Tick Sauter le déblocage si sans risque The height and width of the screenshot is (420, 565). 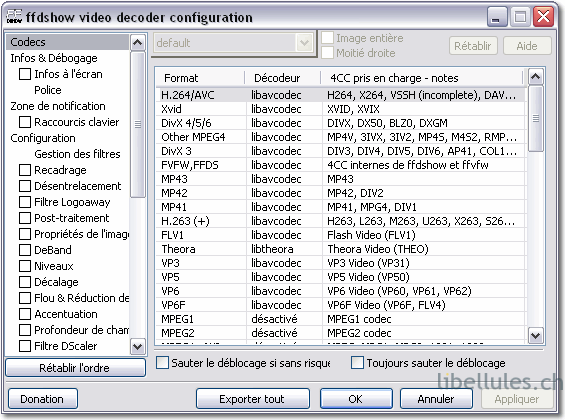(162, 362)
